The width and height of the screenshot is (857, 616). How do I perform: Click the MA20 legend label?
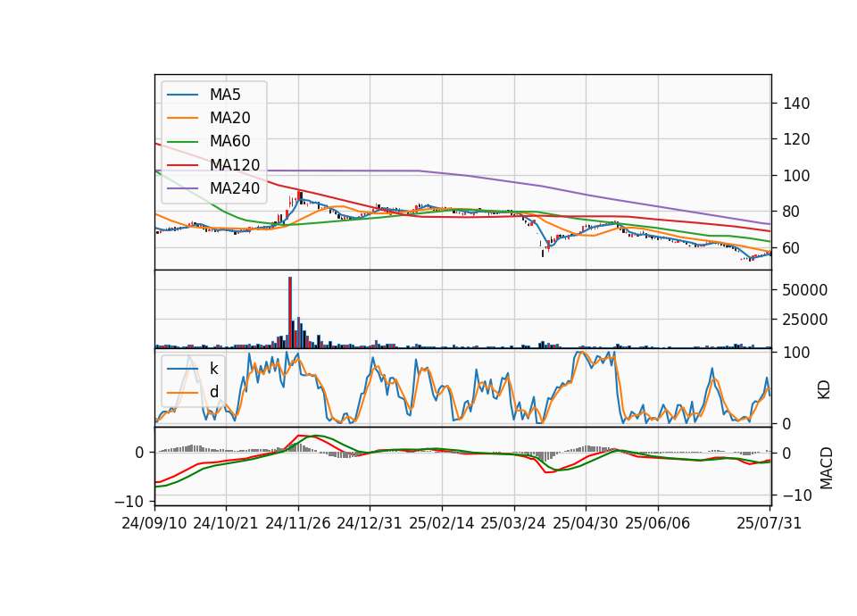(229, 118)
